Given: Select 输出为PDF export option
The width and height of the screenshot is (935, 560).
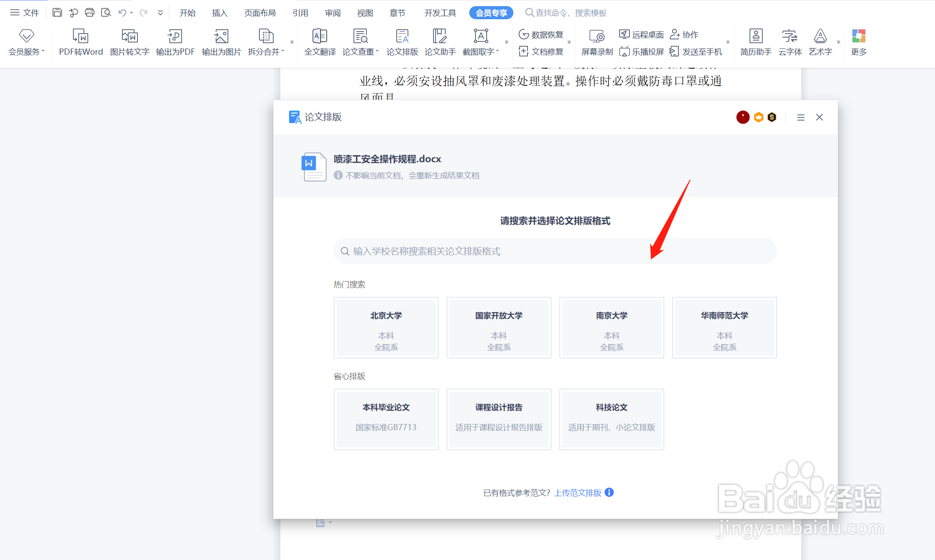Looking at the screenshot, I should [175, 42].
